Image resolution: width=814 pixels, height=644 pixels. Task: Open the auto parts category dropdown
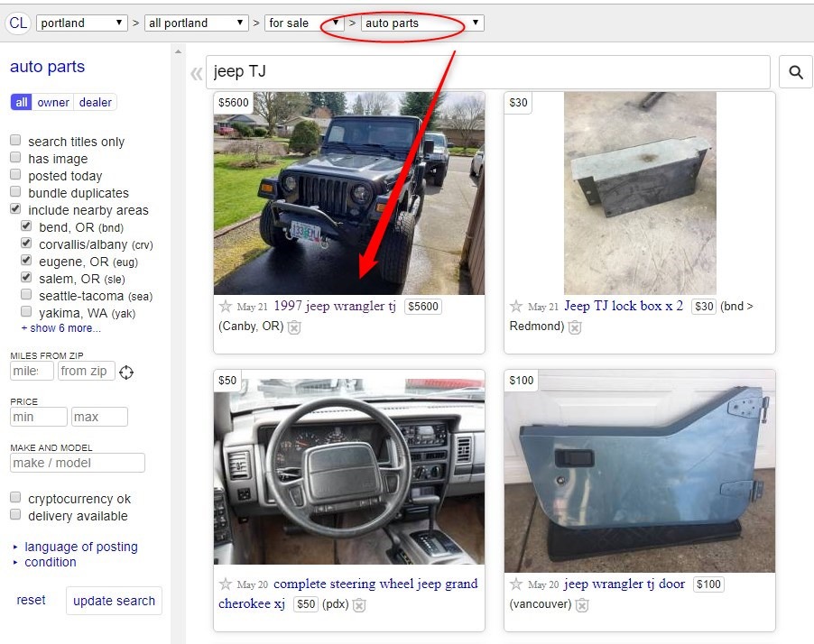422,23
